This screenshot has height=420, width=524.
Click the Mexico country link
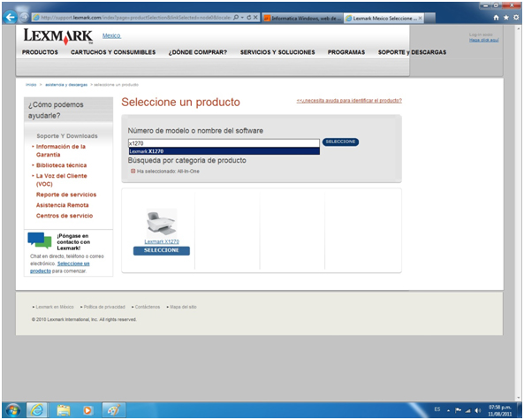(111, 35)
